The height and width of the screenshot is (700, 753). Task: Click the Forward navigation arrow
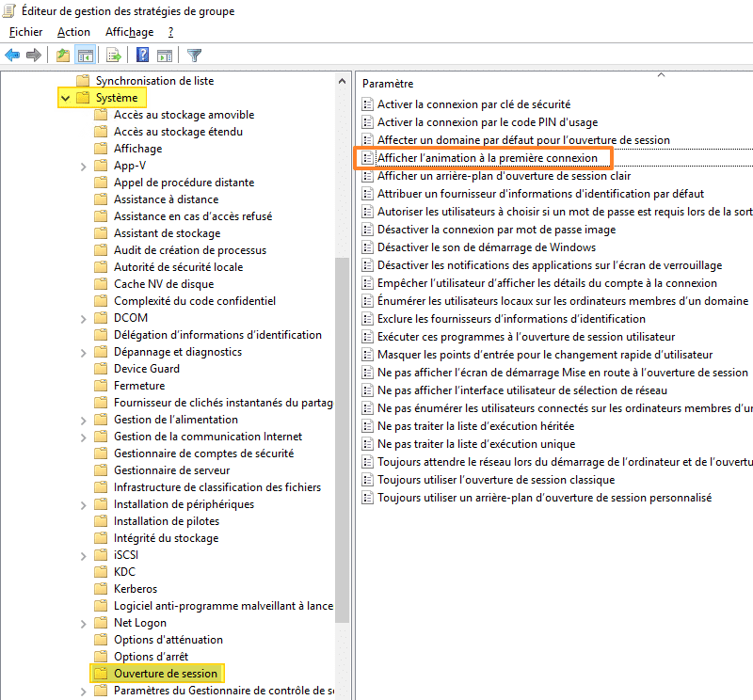click(34, 55)
